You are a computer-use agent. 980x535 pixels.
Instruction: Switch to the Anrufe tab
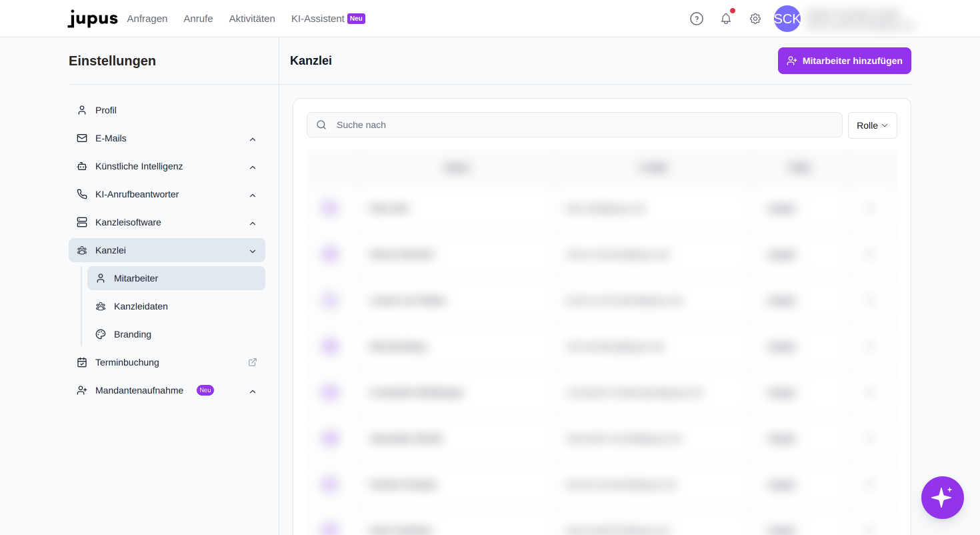coord(199,19)
